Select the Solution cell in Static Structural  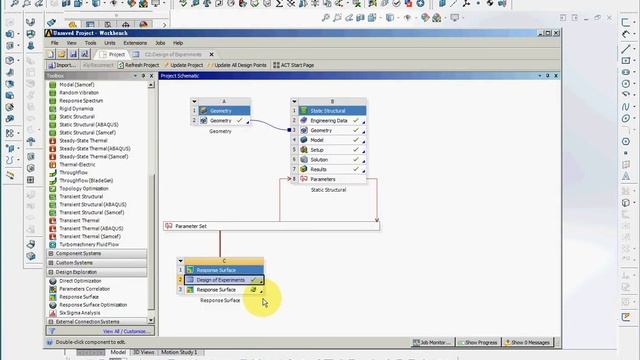point(332,160)
